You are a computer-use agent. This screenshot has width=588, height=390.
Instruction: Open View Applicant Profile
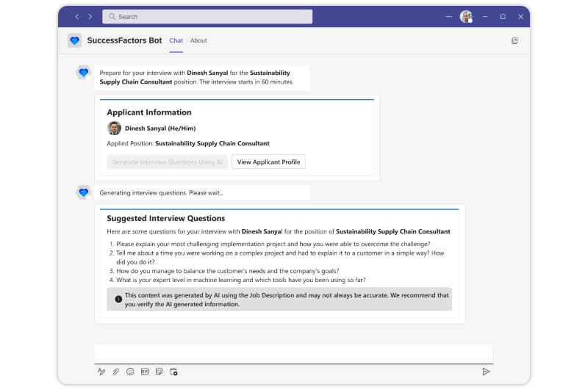[268, 162]
